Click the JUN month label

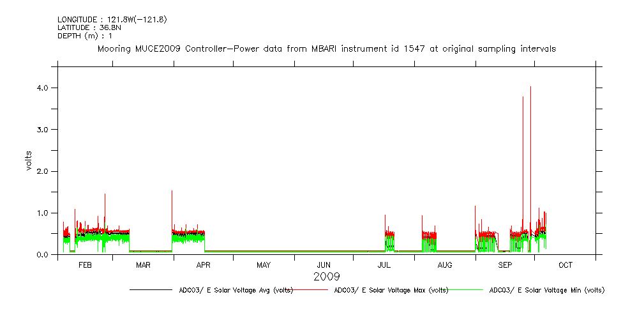point(324,264)
